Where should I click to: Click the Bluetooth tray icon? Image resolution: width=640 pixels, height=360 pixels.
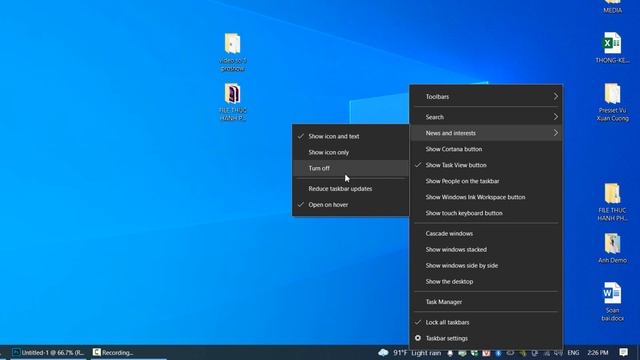(498, 353)
